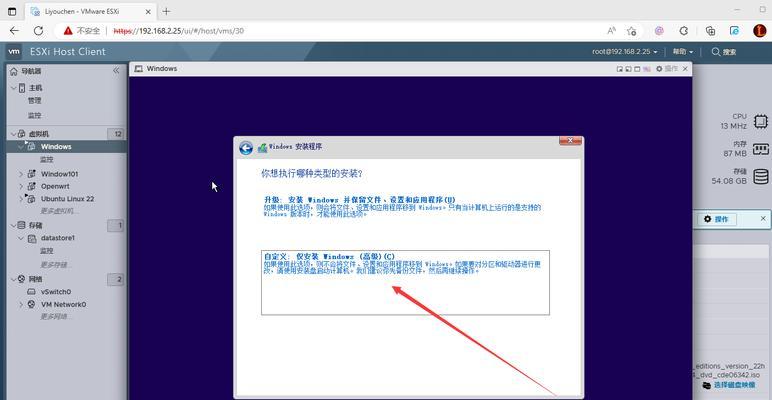This screenshot has height=400, width=772.
Task: Click the 操作 button in notification bar
Action: point(717,219)
